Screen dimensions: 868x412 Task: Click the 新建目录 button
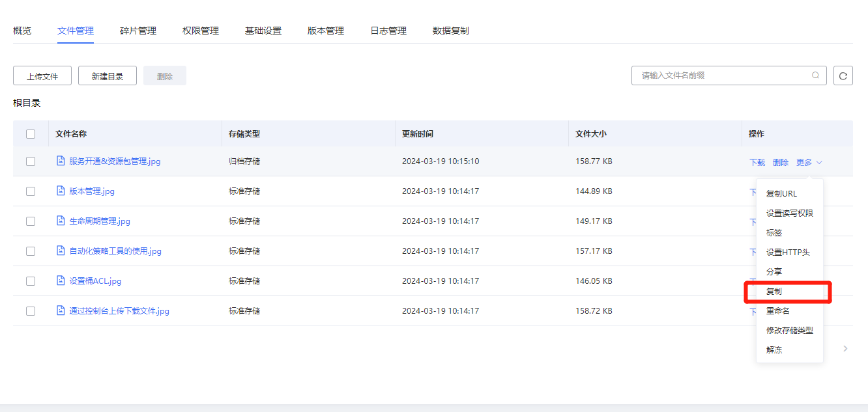coord(108,76)
